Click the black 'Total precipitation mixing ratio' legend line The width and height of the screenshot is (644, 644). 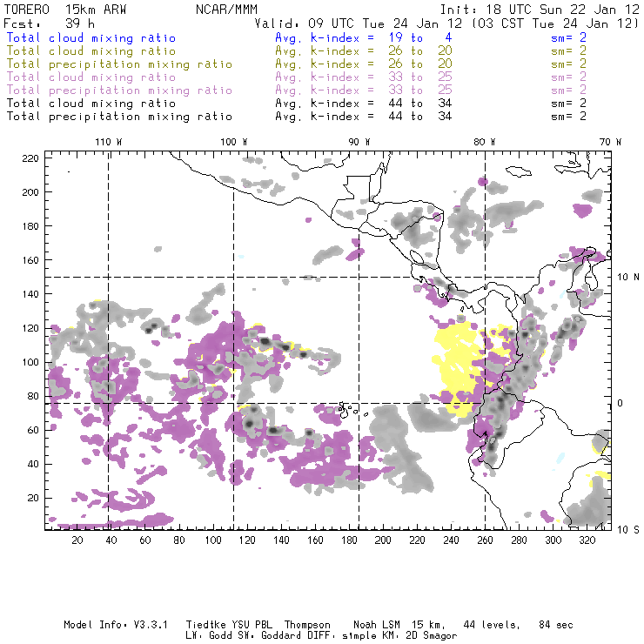tap(119, 117)
